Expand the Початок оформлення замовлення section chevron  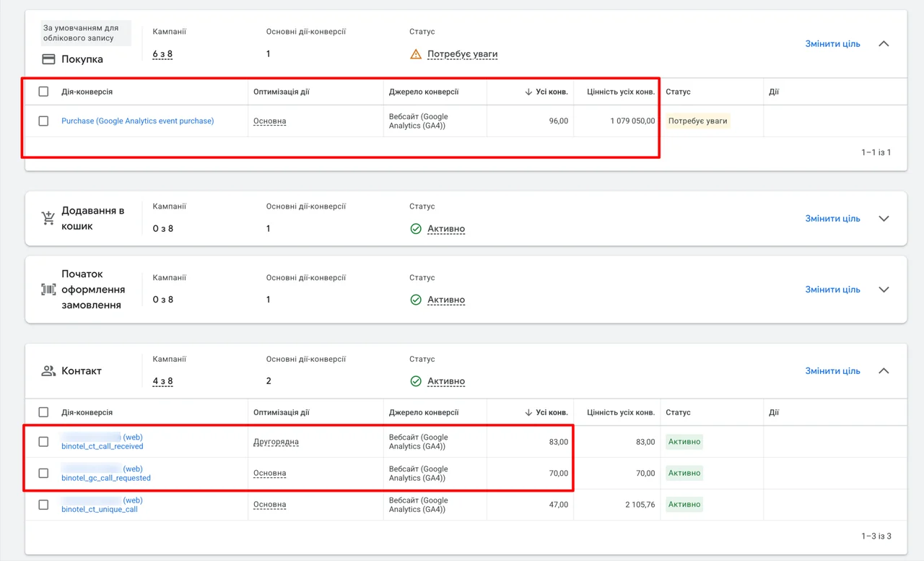(884, 290)
